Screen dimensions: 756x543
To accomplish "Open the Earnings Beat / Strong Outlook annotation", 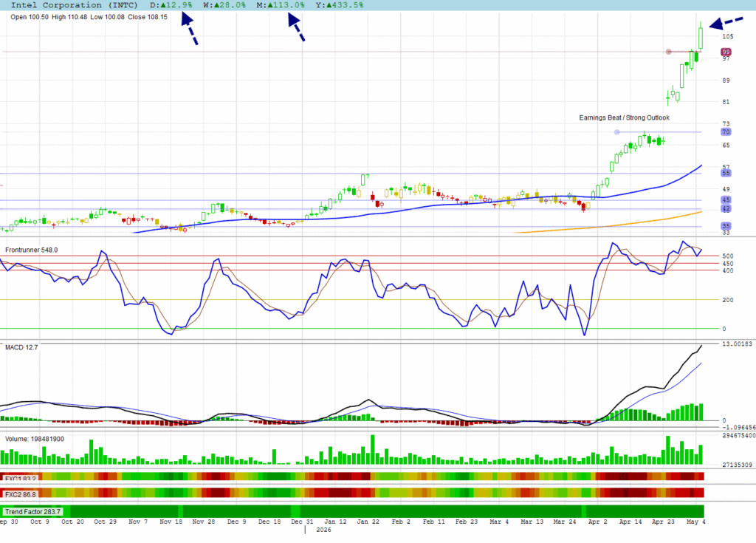I will 624,117.
